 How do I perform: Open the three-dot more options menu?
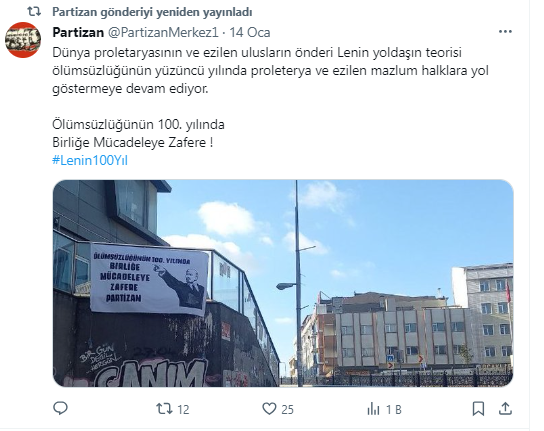[x=505, y=32]
